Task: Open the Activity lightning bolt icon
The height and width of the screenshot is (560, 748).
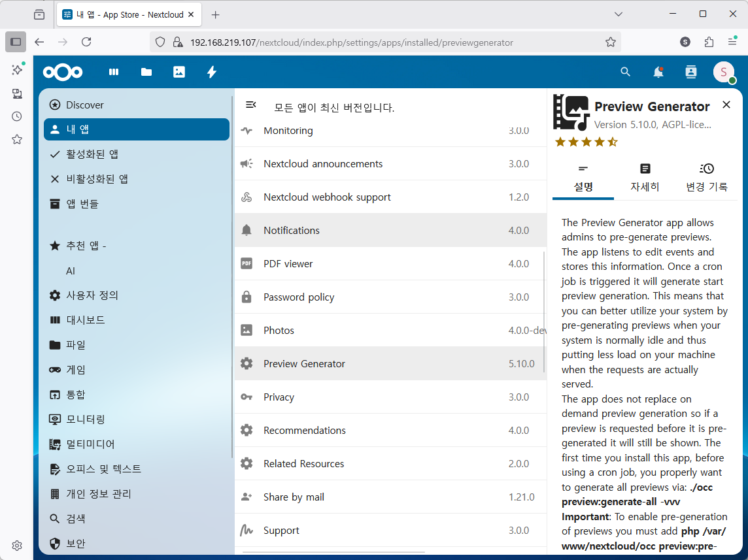Action: (x=212, y=72)
